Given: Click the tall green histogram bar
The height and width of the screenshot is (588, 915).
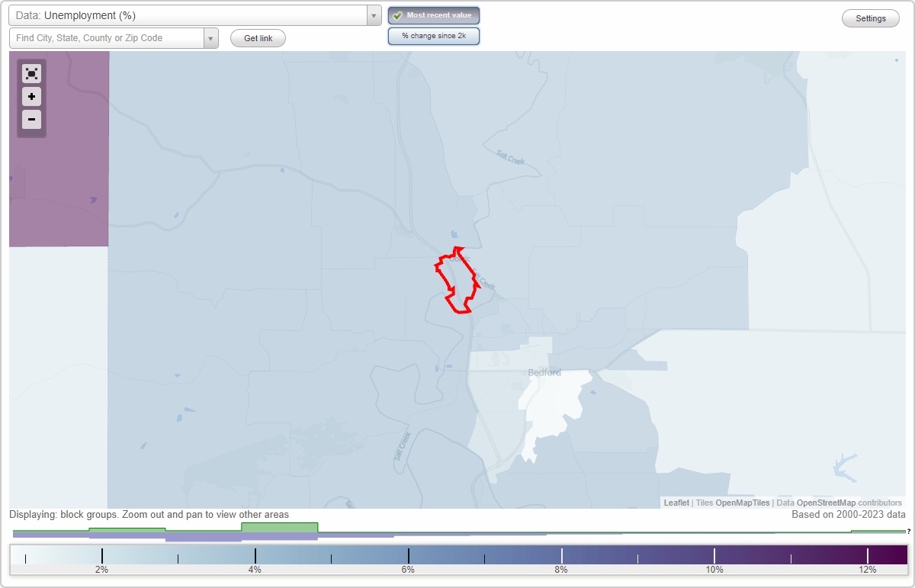Looking at the screenshot, I should coord(280,528).
